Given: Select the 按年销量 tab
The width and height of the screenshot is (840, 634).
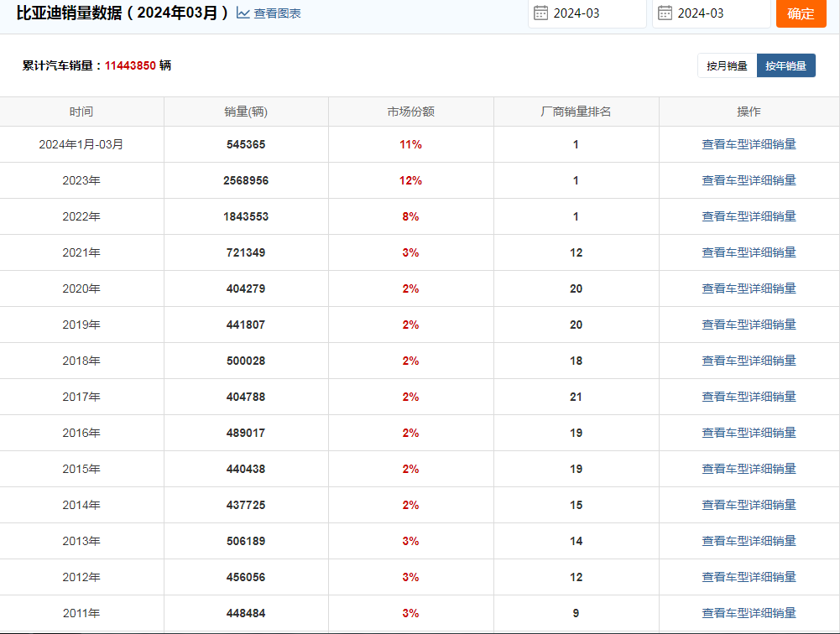Looking at the screenshot, I should click(786, 66).
